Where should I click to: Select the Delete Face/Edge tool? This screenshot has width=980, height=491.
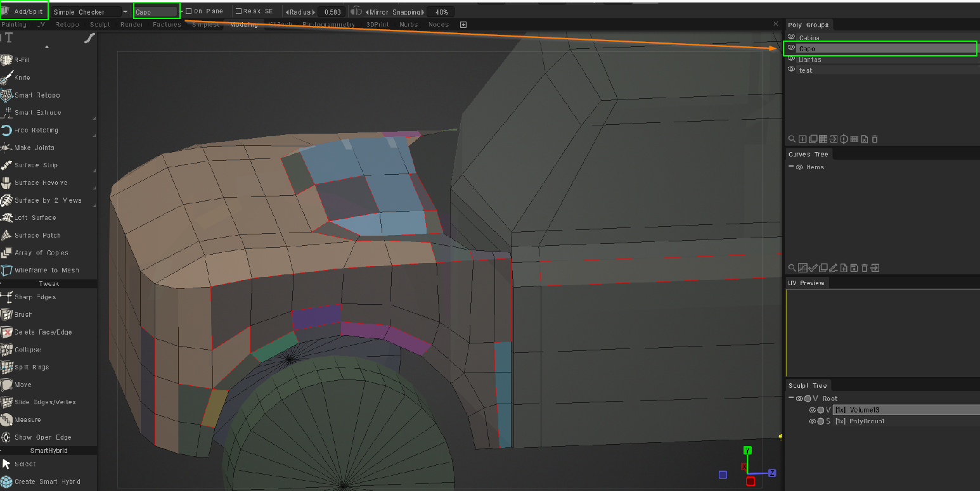[37, 332]
